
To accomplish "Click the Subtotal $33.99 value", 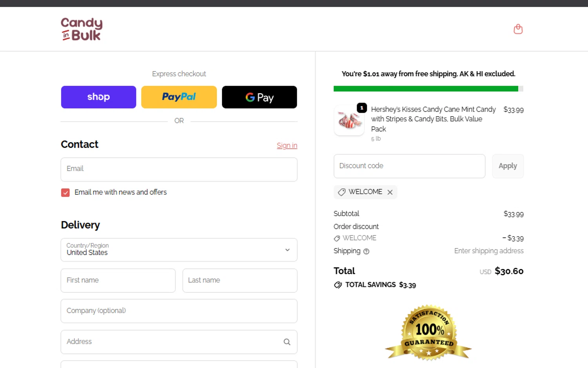I will point(514,214).
